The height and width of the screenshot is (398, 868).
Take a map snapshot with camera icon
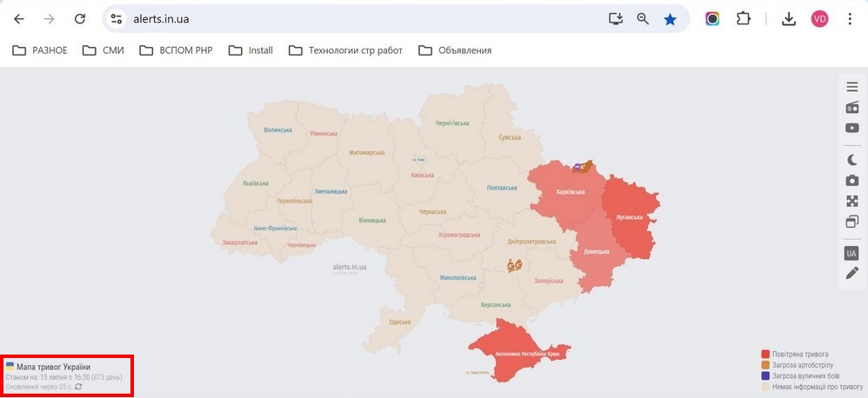[x=851, y=180]
